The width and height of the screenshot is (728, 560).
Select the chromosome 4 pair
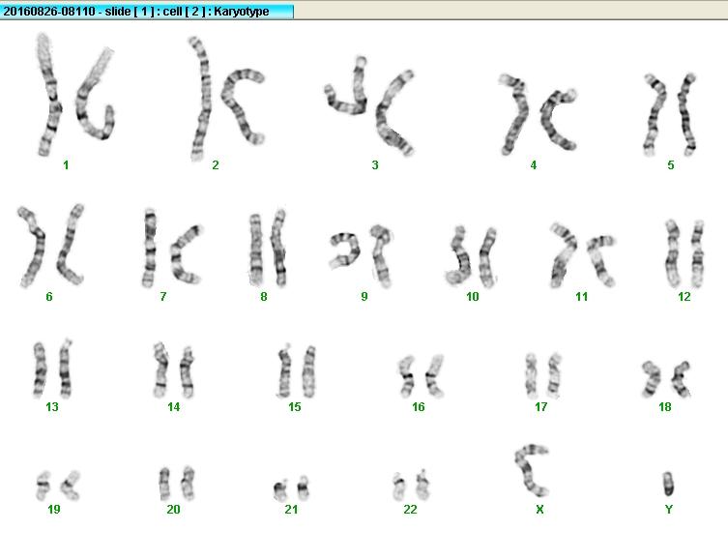(x=539, y=114)
